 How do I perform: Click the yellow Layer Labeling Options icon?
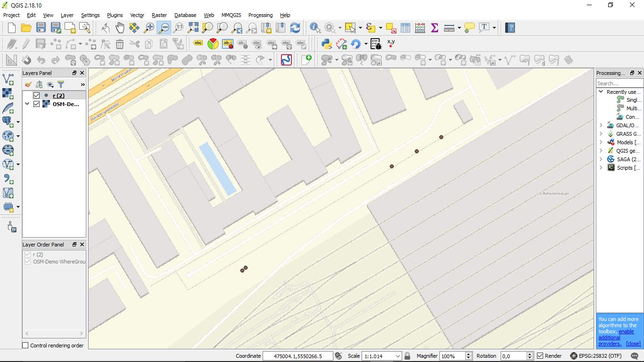[x=198, y=44]
